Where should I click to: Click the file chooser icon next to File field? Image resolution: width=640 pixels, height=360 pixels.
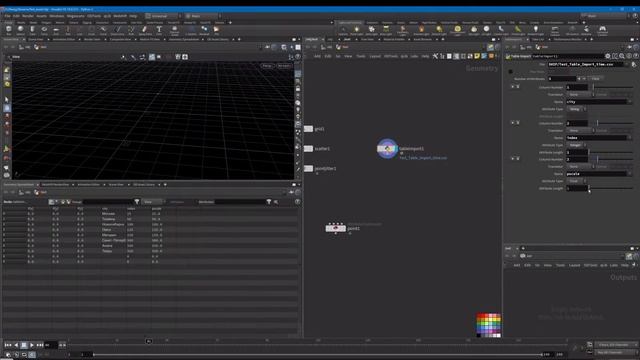point(634,64)
